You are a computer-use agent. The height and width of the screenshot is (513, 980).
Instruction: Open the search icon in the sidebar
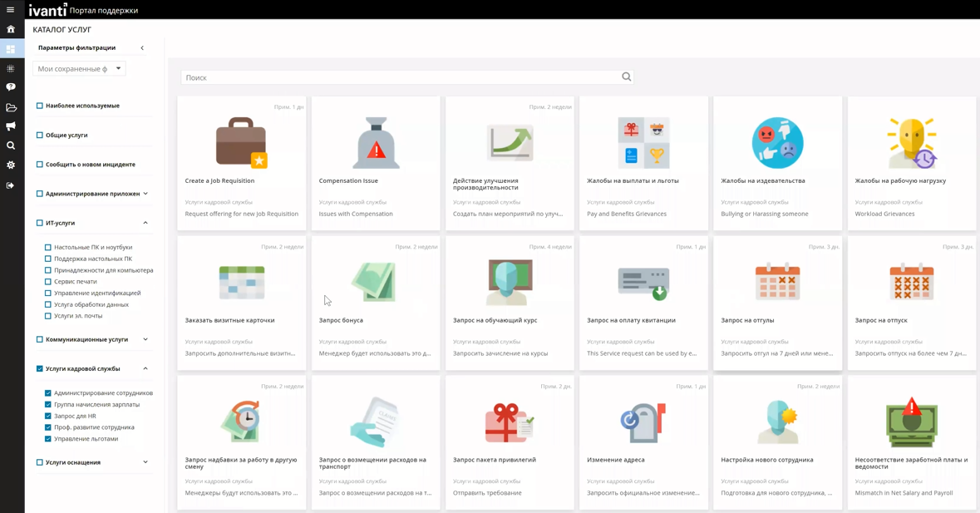(11, 145)
